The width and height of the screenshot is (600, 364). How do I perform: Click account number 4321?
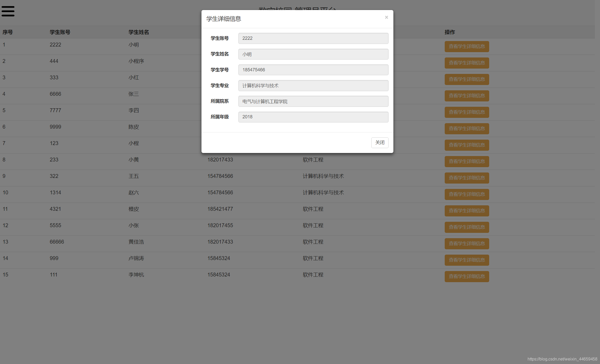55,209
